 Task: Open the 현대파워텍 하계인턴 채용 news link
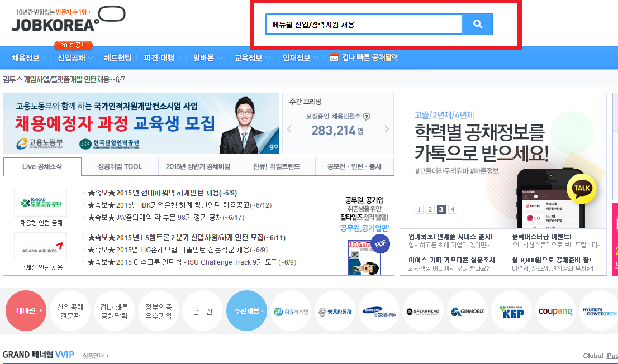coord(163,193)
